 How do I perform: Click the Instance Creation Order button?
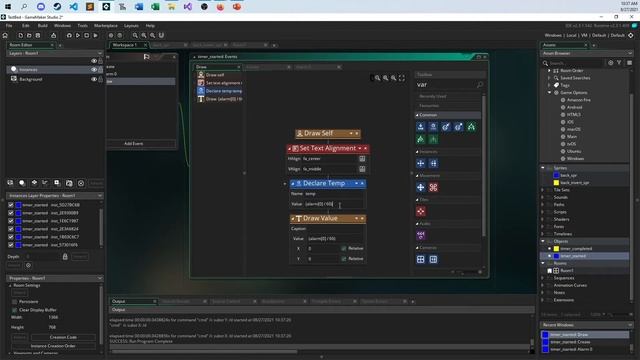(53, 346)
